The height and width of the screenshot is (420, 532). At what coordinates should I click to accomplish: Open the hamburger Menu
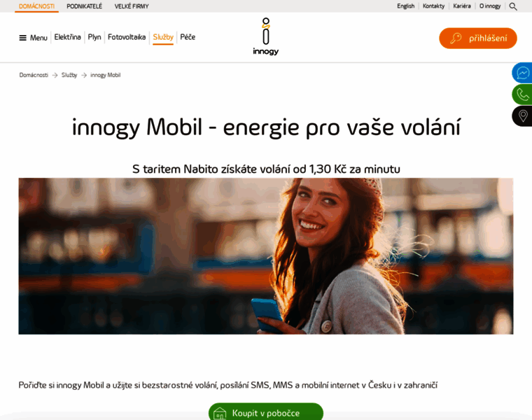coord(34,38)
